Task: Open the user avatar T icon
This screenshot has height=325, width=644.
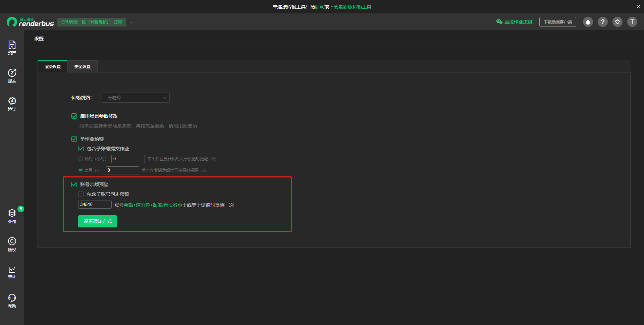Action: pyautogui.click(x=632, y=22)
